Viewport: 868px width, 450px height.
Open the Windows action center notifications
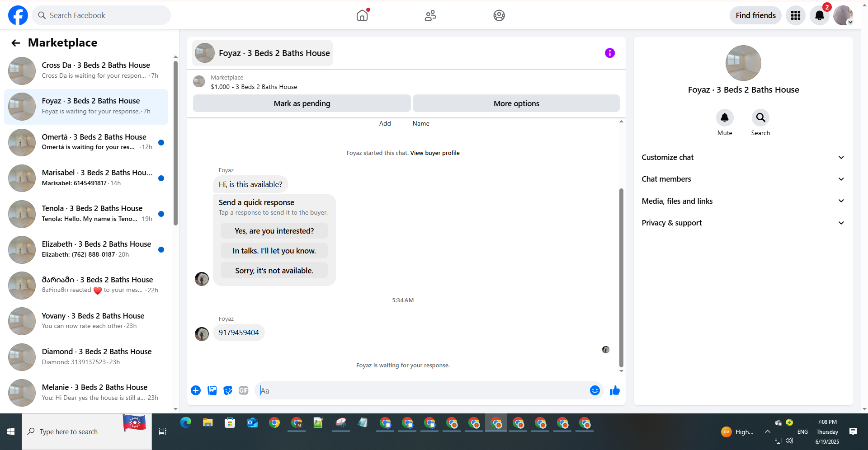[853, 431]
